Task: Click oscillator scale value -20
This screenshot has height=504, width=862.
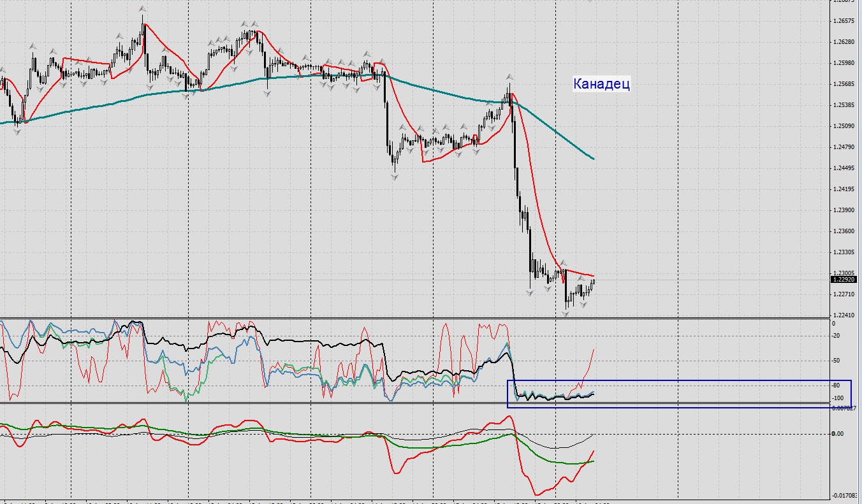Action: pyautogui.click(x=837, y=336)
